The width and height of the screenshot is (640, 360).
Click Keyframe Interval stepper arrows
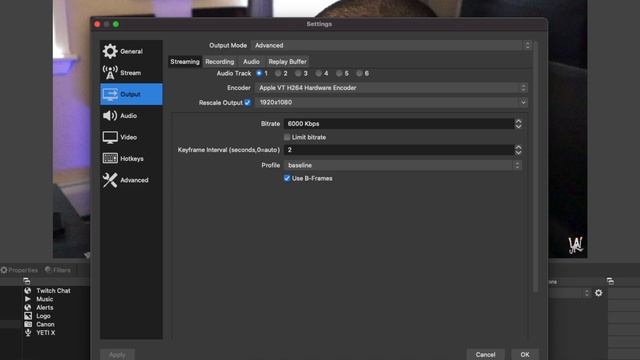click(518, 150)
